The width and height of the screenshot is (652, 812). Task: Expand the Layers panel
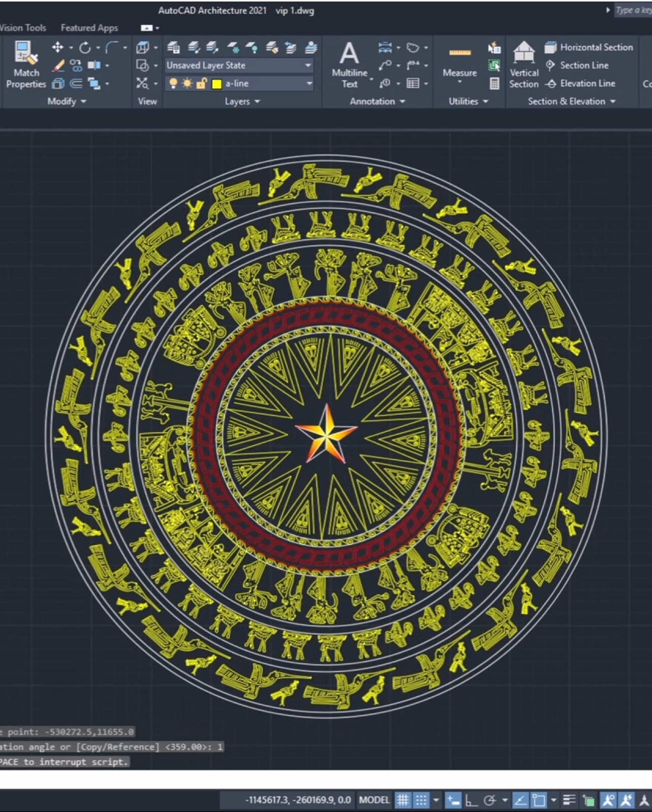242,101
